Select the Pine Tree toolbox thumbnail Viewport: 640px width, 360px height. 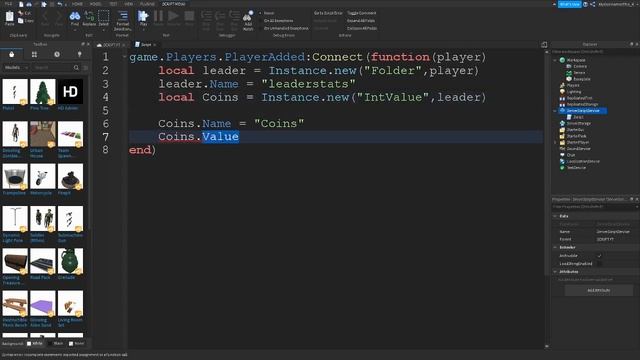(42, 91)
